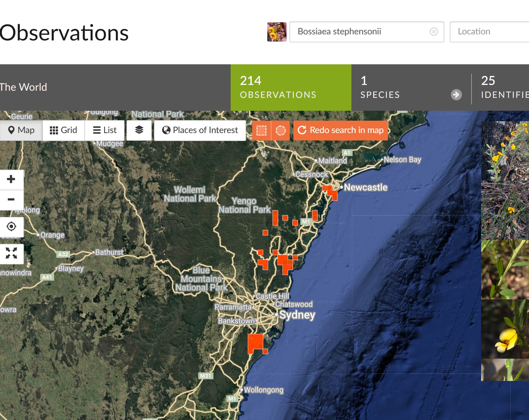The image size is (529, 420).
Task: Toggle fullscreen map with the expand arrows icon
Action: point(11,253)
